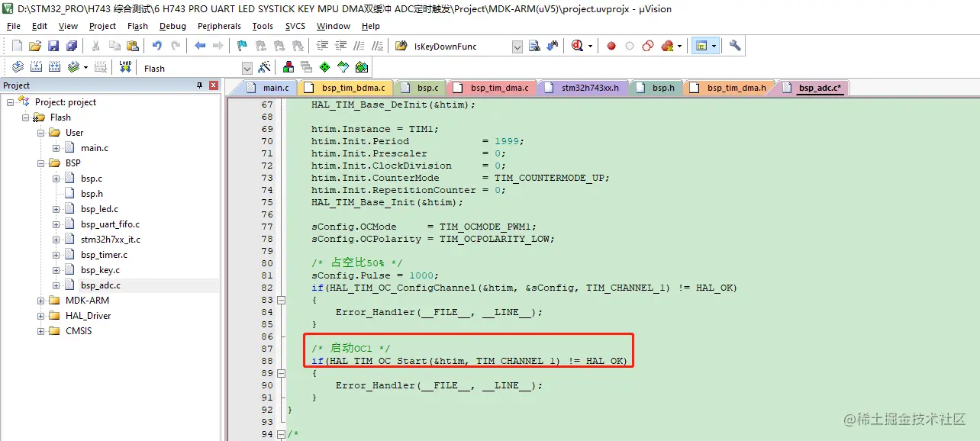The width and height of the screenshot is (980, 441).
Task: Collapse the Flash target node
Action: pos(25,117)
